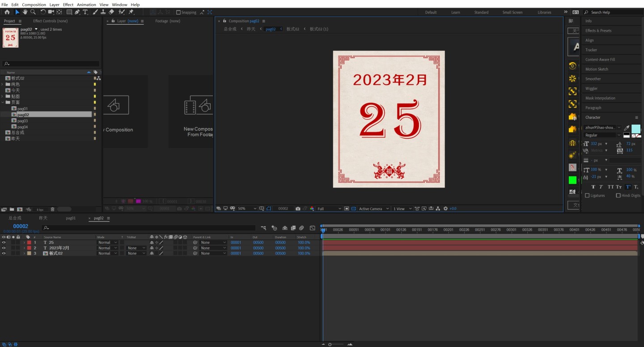Select the Zoom magnifier tool
The height and width of the screenshot is (347, 644).
click(33, 12)
